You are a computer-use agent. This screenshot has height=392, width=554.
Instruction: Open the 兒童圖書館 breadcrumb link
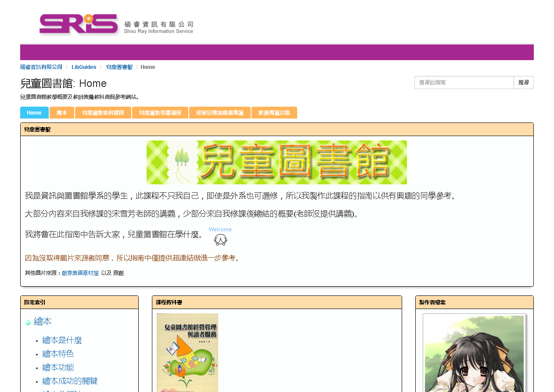click(119, 67)
